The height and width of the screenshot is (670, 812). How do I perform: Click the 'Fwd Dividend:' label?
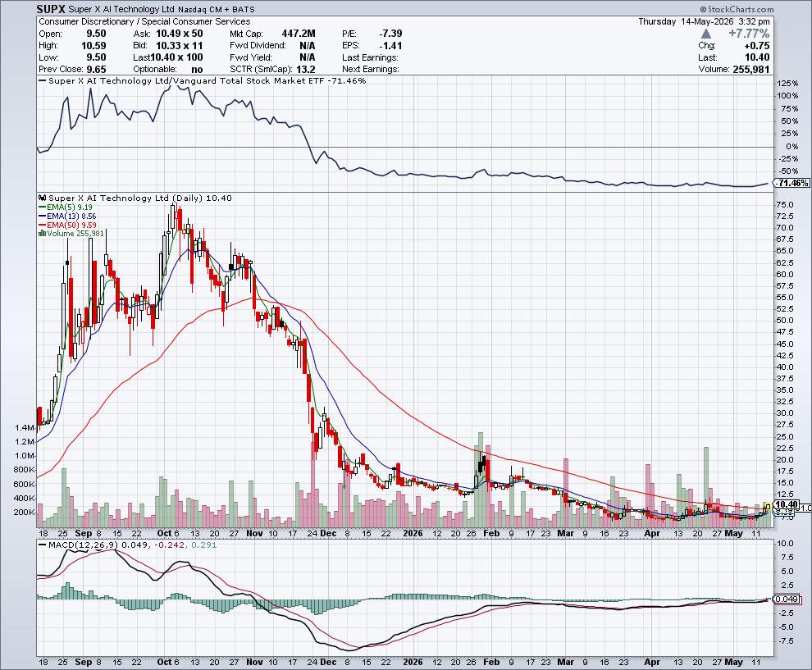[258, 46]
